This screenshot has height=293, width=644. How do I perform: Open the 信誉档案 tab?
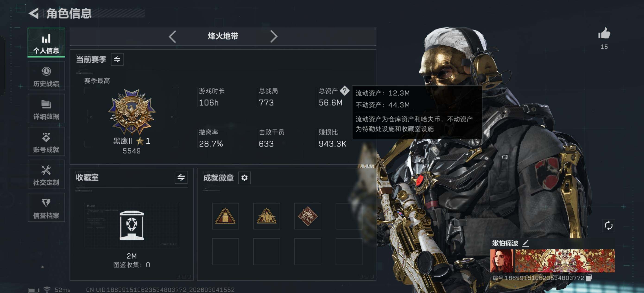click(46, 207)
